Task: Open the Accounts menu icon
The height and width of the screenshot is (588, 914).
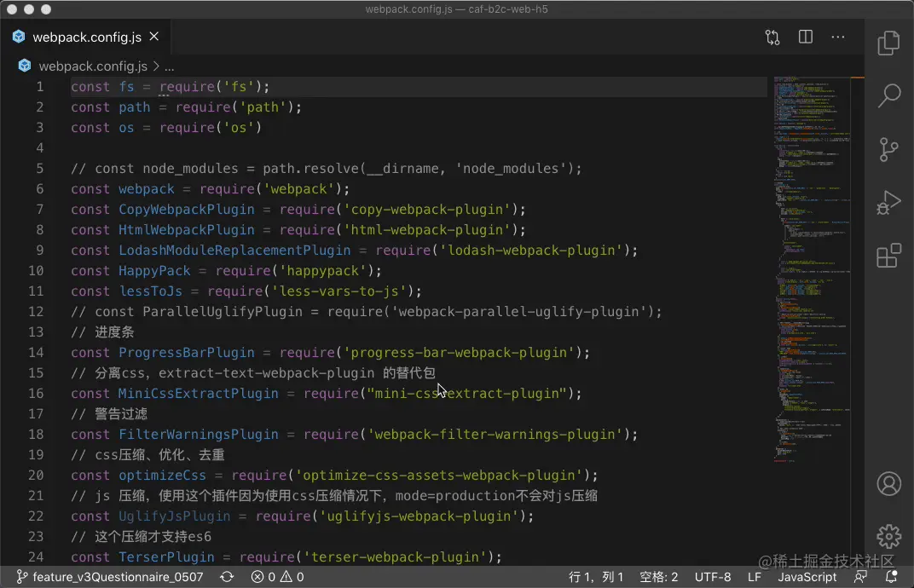Action: click(888, 484)
